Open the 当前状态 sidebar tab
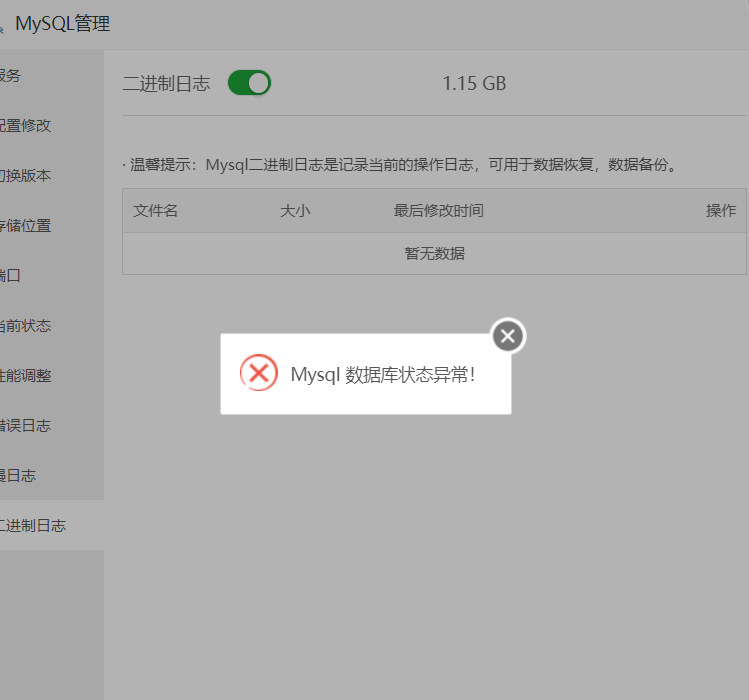This screenshot has height=700, width=749. tap(52, 326)
